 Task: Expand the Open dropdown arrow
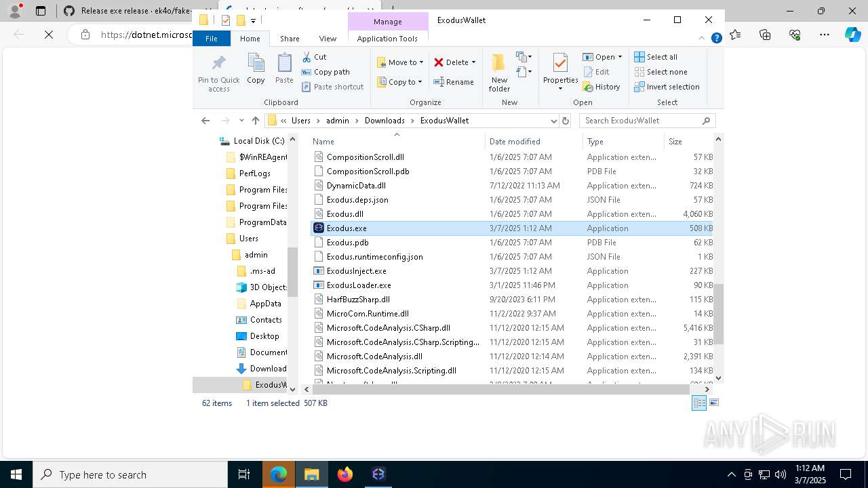tap(620, 57)
